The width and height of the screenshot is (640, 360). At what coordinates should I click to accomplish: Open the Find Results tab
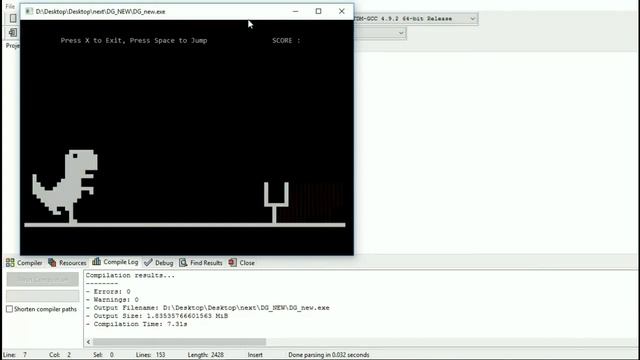tap(201, 263)
